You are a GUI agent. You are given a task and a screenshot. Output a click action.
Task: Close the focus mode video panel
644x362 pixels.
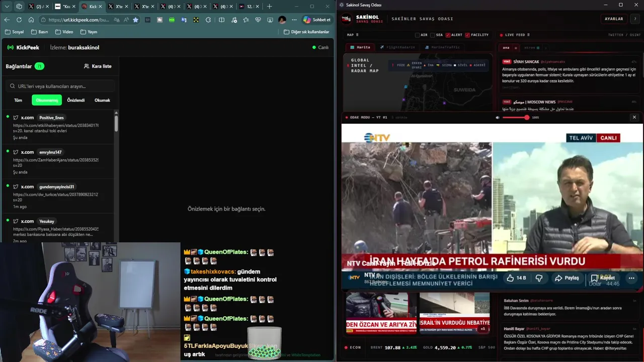point(634,117)
